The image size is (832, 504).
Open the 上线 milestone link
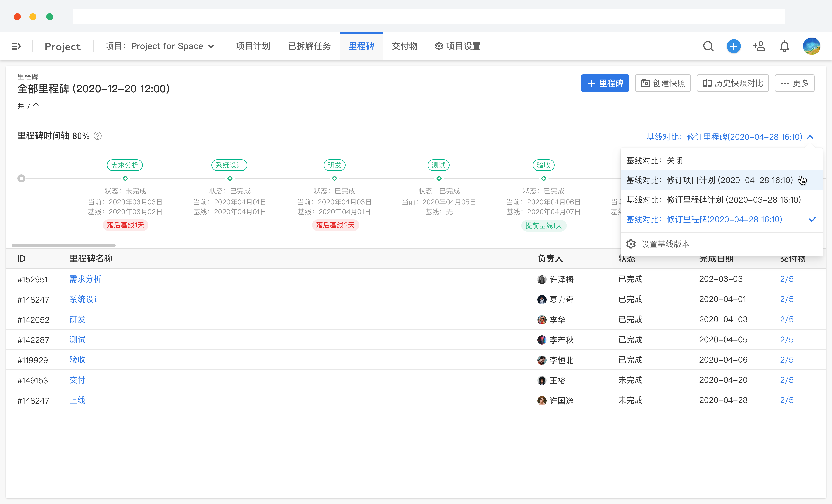pos(77,400)
